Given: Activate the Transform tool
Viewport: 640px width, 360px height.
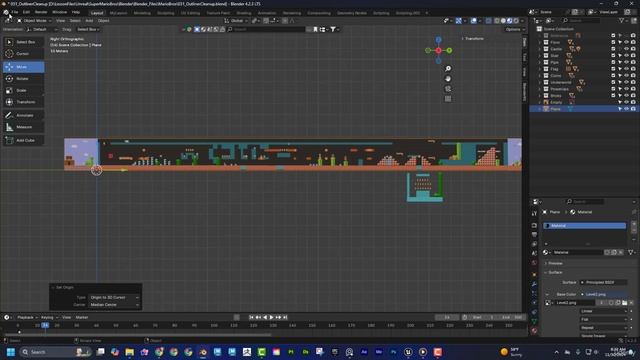Looking at the screenshot, I should (x=23, y=102).
